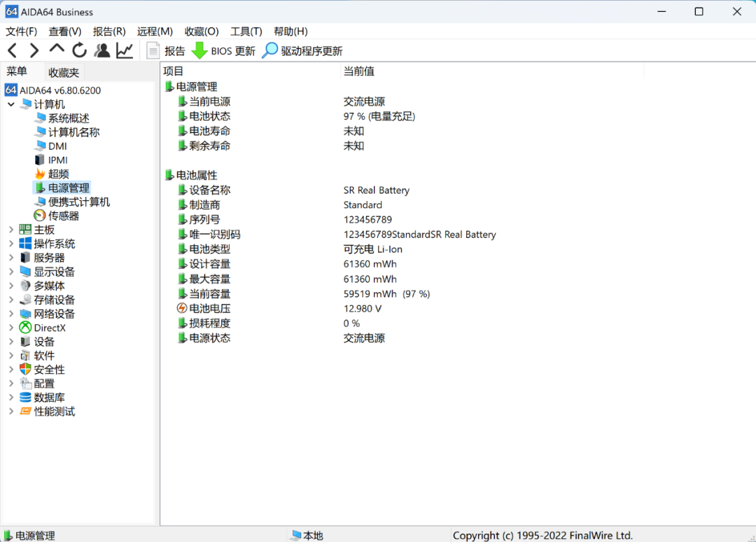Click the Back navigation arrow
This screenshot has height=542, width=756.
pyautogui.click(x=13, y=50)
